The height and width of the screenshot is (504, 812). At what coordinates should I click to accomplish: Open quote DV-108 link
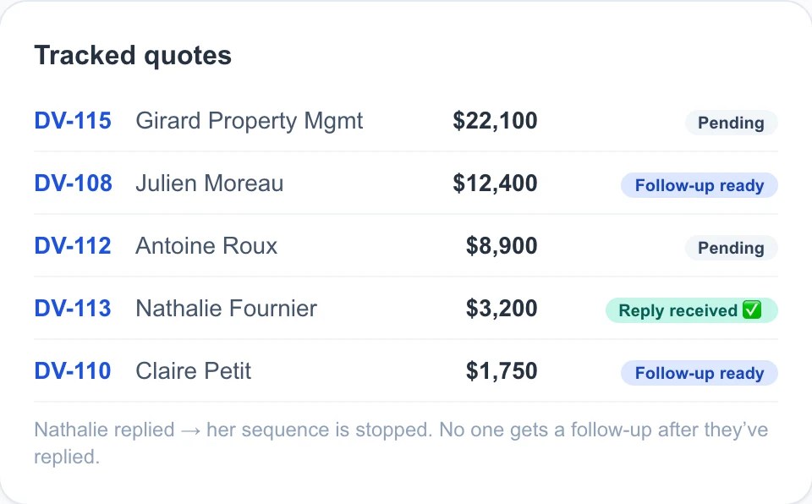coord(73,184)
